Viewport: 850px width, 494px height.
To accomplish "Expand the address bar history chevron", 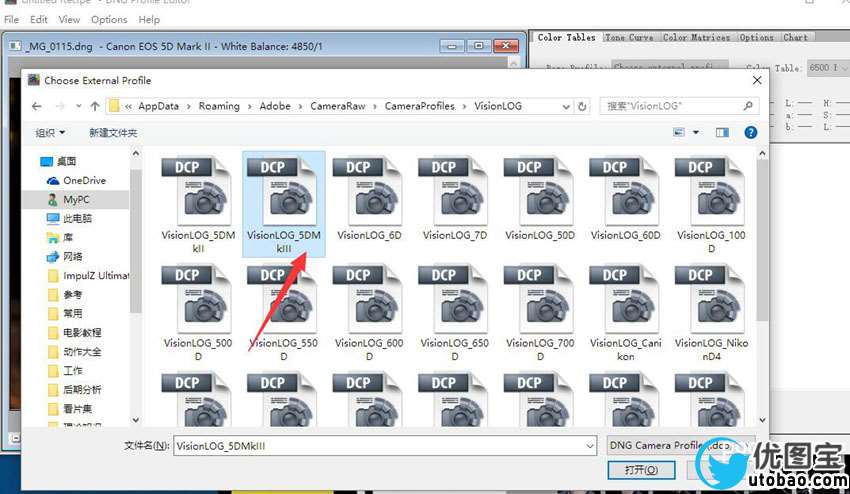I will point(566,106).
